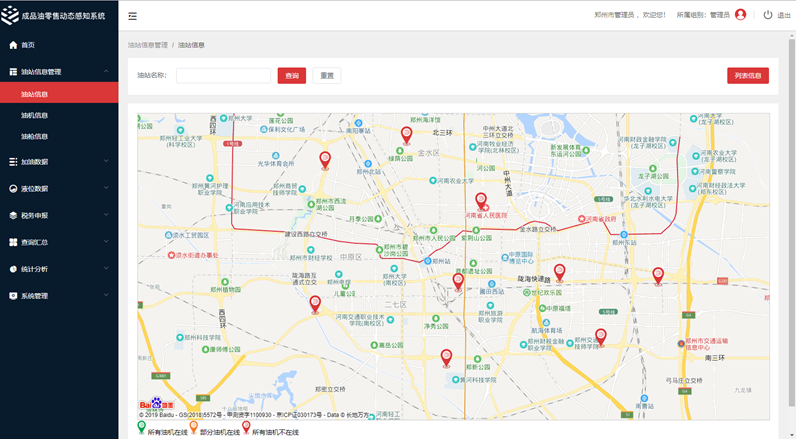Select station marker below 陇海路互通式立交
Viewport: 796px width, 439px height.
point(315,305)
